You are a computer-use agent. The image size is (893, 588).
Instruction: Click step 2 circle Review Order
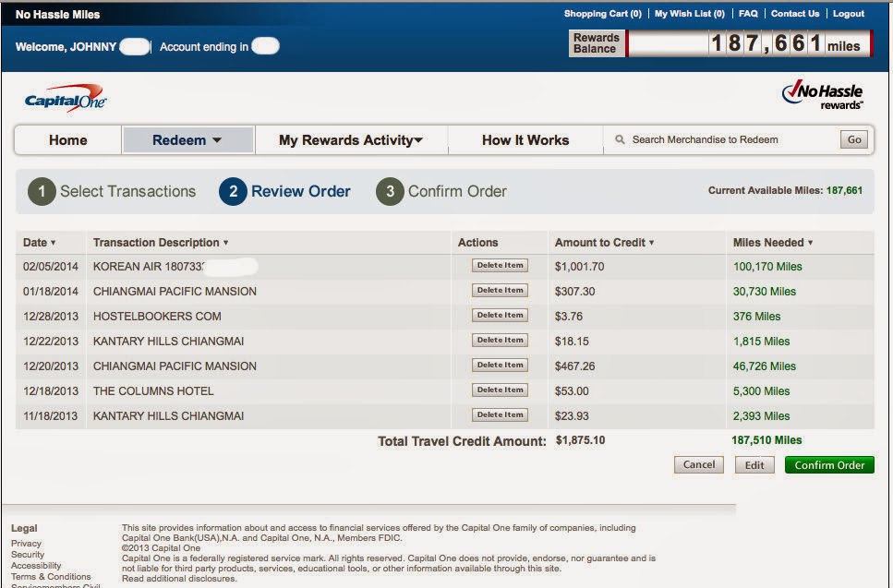click(233, 191)
